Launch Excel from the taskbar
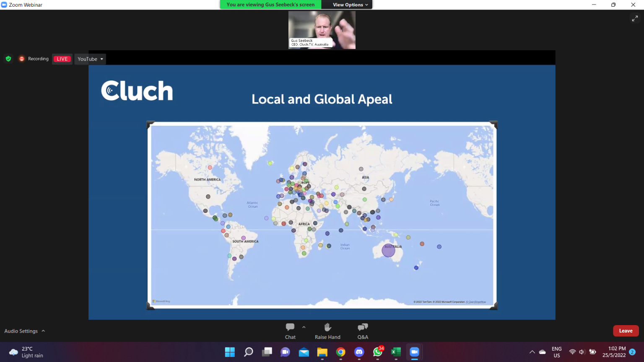The height and width of the screenshot is (362, 644). click(396, 352)
